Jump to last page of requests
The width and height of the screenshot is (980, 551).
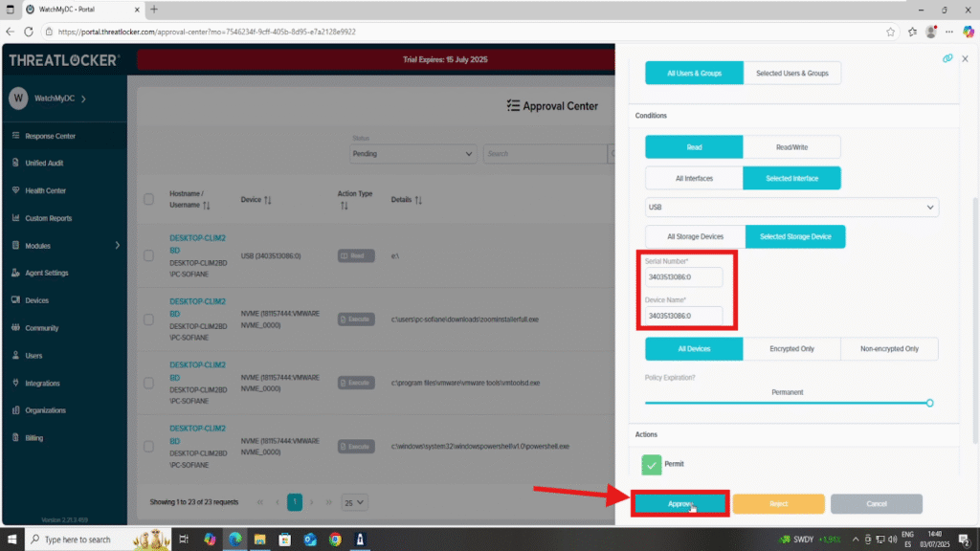(329, 502)
